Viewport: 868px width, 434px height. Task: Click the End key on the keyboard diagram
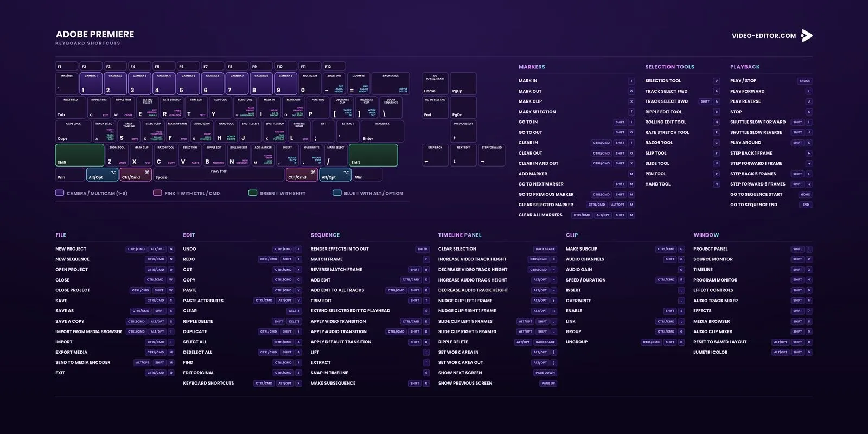click(435, 107)
